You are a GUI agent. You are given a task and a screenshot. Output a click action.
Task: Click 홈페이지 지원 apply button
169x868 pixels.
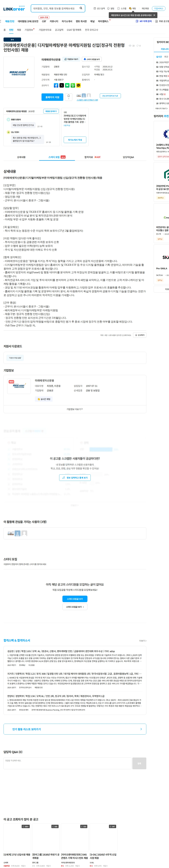coord(52,97)
